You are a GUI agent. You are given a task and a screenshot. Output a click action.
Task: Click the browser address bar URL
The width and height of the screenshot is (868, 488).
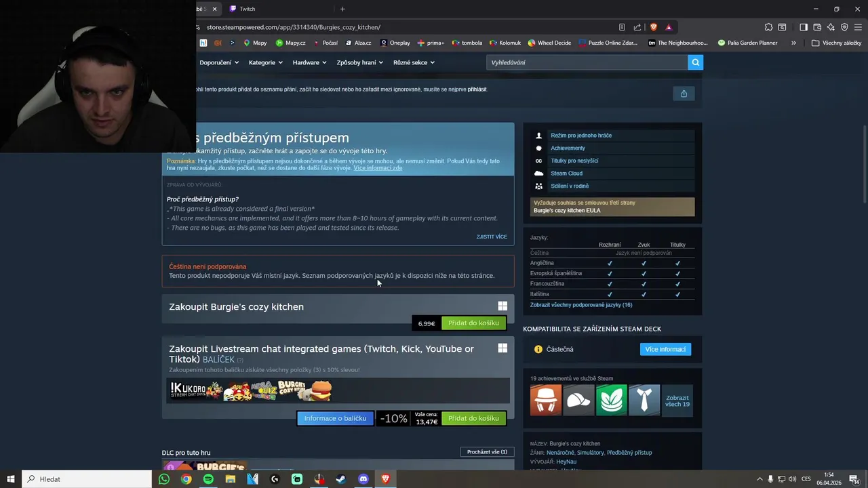(x=294, y=27)
